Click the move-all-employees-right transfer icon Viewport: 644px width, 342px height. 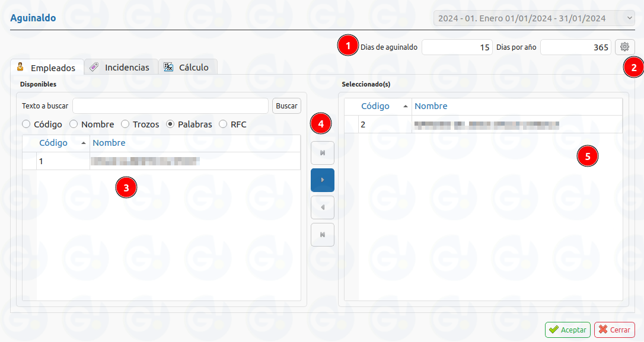322,152
